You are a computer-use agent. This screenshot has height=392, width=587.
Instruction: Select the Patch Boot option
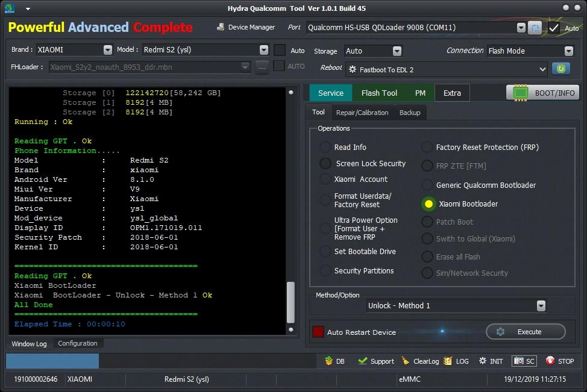(x=427, y=222)
